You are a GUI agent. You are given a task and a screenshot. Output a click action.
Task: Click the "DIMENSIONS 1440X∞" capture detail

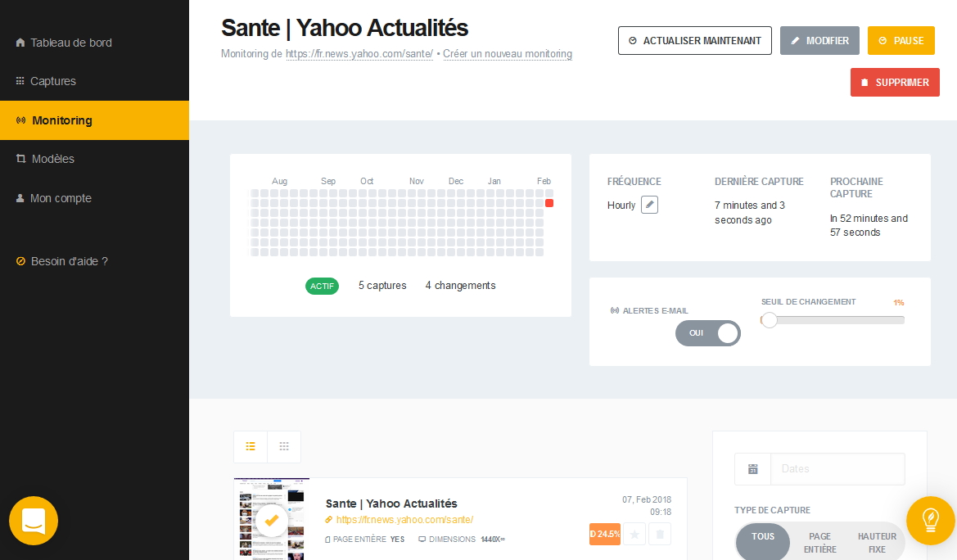(x=462, y=540)
